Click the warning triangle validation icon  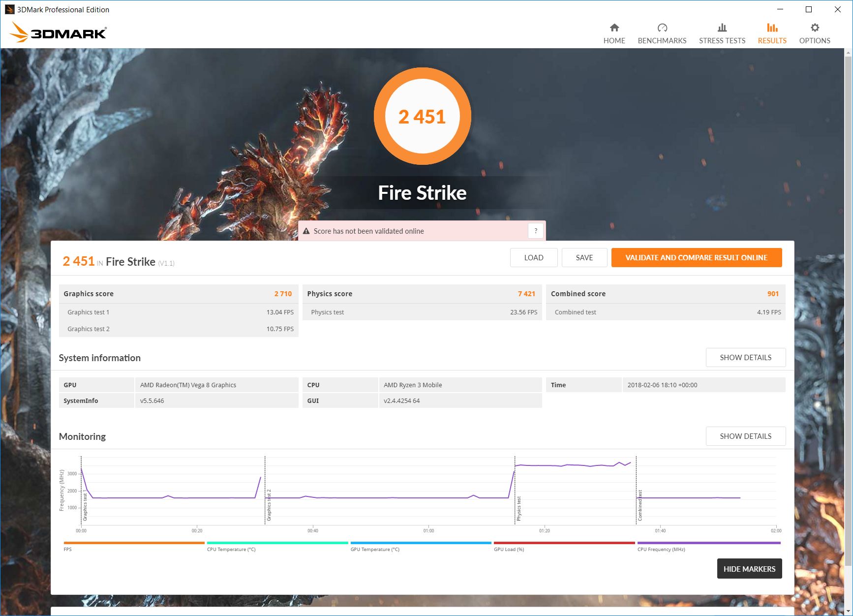click(x=306, y=231)
